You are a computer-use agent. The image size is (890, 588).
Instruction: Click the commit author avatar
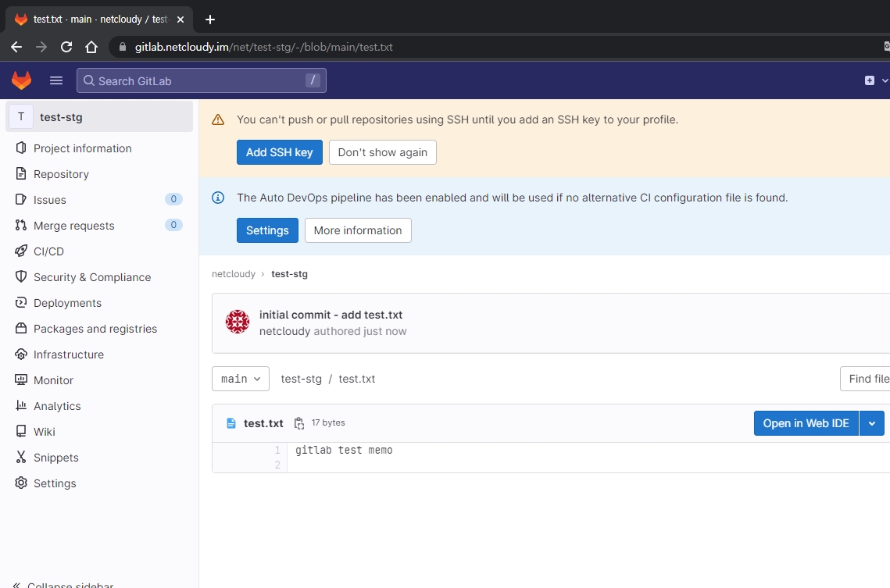(238, 322)
